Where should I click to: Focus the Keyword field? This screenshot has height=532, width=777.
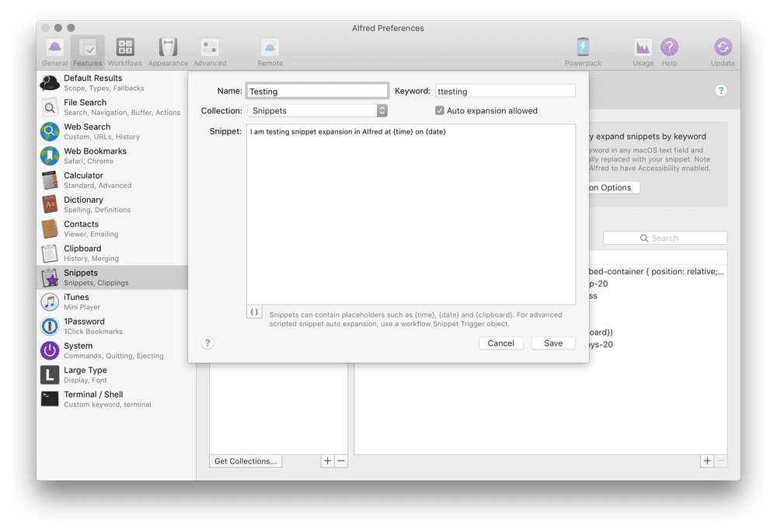[506, 91]
